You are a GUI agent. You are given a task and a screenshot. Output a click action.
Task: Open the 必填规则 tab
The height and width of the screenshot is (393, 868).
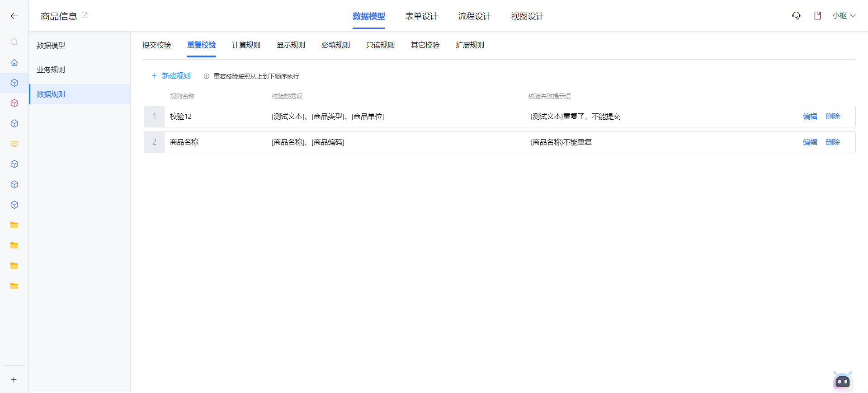point(335,45)
